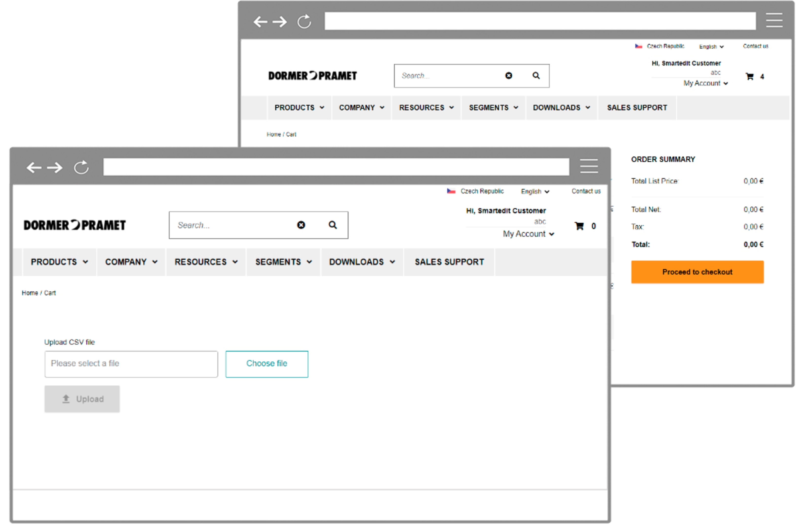Viewport: 798px width, 532px height.
Task: Select SALES SUPPORT in the front navigation
Action: [x=449, y=262]
